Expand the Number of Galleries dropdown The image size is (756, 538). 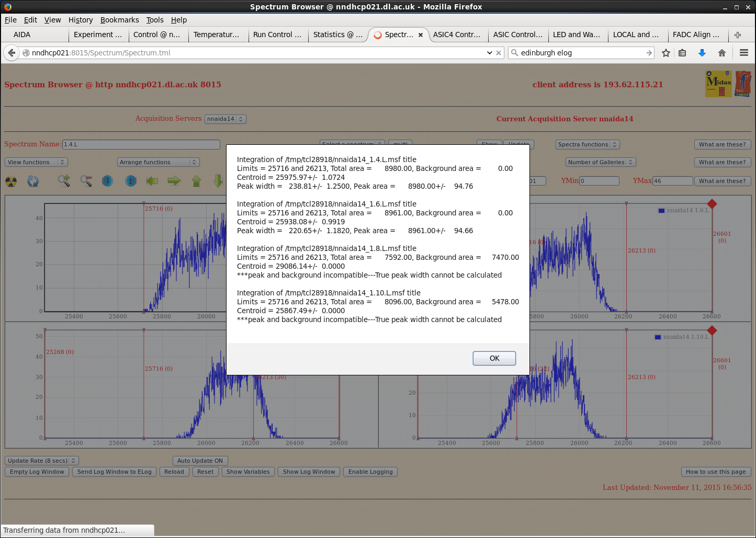coord(601,162)
